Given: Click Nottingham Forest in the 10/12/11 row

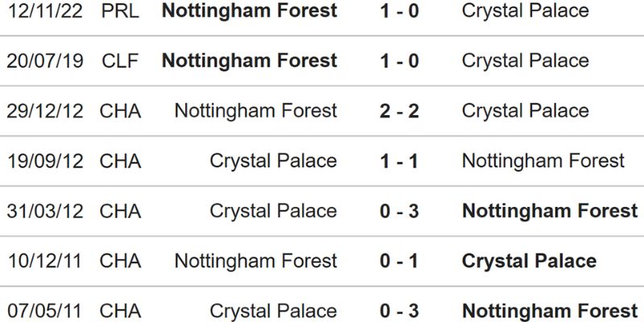Looking at the screenshot, I should point(255,261).
